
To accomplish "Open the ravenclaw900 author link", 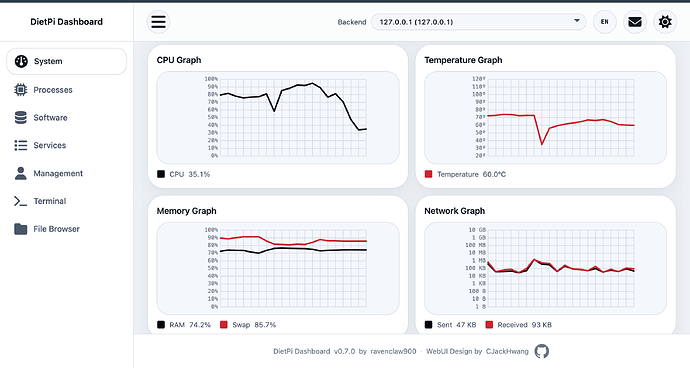I will pyautogui.click(x=393, y=351).
